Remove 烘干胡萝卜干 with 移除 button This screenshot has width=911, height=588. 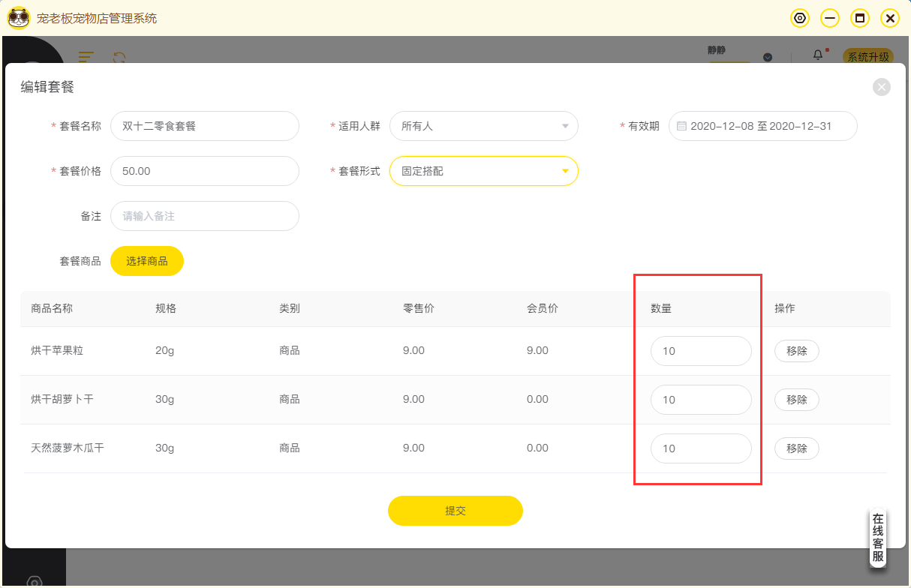[x=797, y=400]
